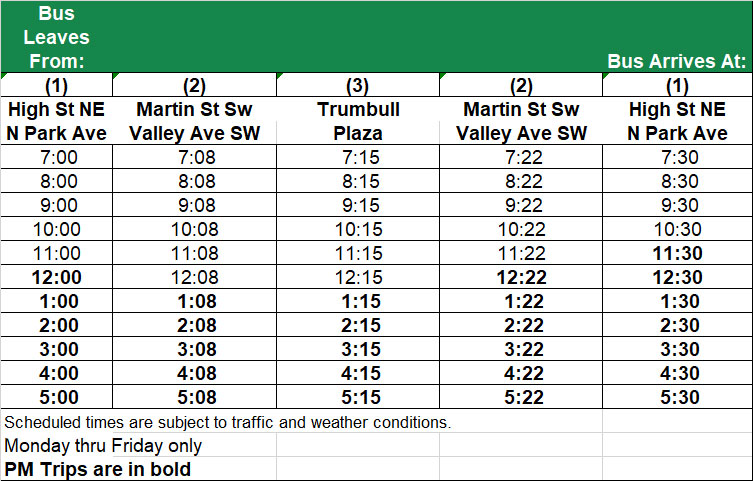Select the 5:30 arrival time cell

(x=678, y=397)
